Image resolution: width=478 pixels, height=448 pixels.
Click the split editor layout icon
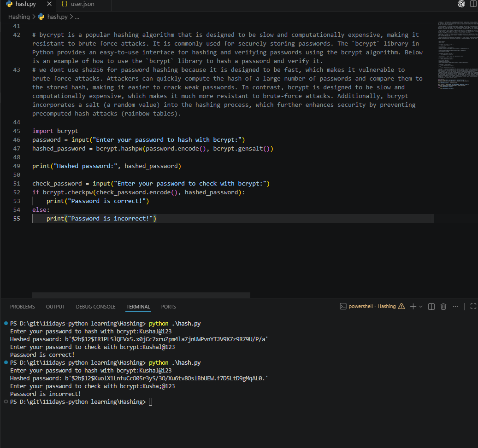click(x=474, y=4)
